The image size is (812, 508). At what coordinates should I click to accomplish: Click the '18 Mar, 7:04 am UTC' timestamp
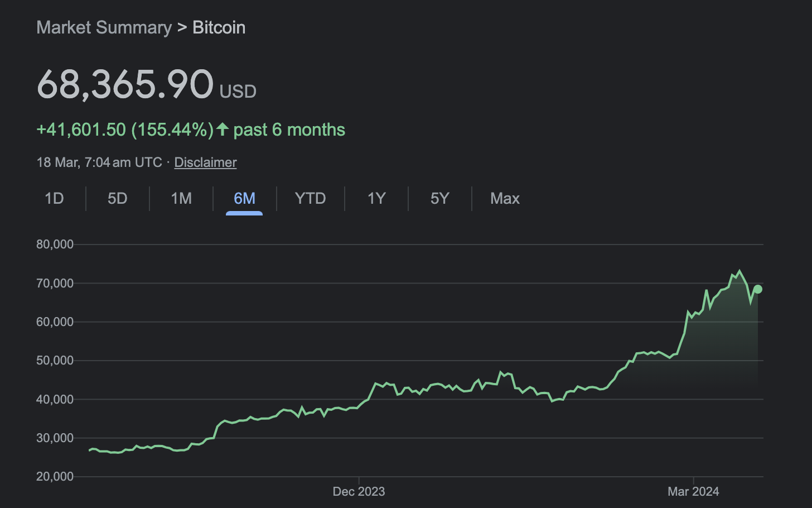[99, 162]
